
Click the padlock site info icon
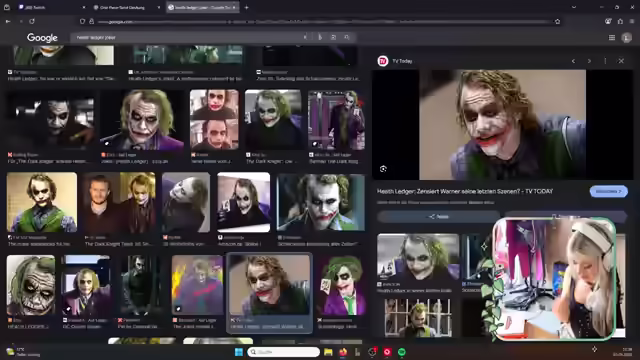91,22
